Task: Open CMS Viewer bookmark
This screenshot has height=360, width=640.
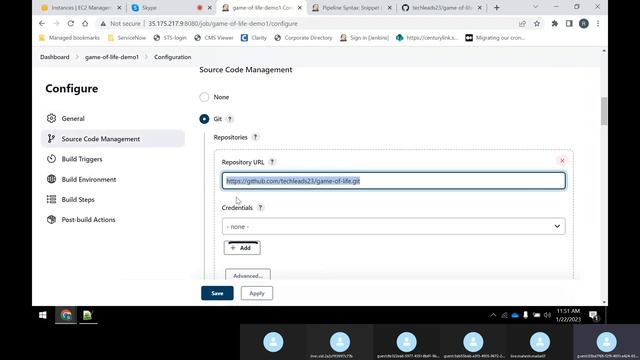Action: (214, 38)
